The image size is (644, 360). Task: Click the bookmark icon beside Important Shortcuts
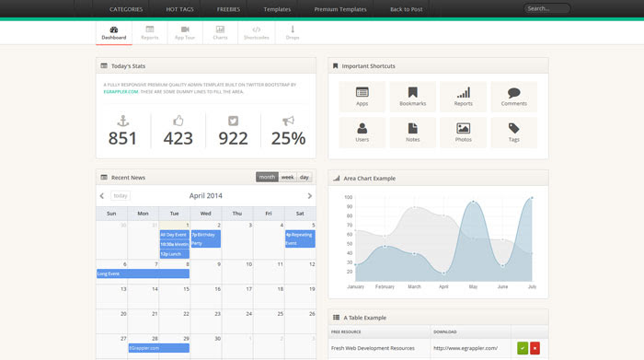click(x=335, y=65)
